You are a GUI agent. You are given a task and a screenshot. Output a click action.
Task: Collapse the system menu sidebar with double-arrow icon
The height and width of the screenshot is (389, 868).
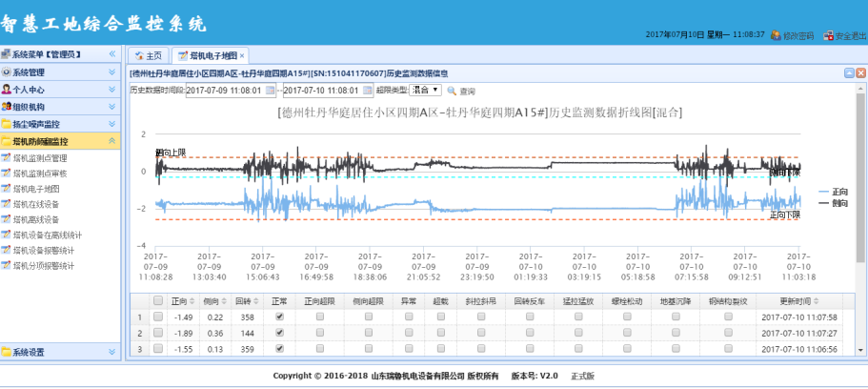pyautogui.click(x=112, y=54)
